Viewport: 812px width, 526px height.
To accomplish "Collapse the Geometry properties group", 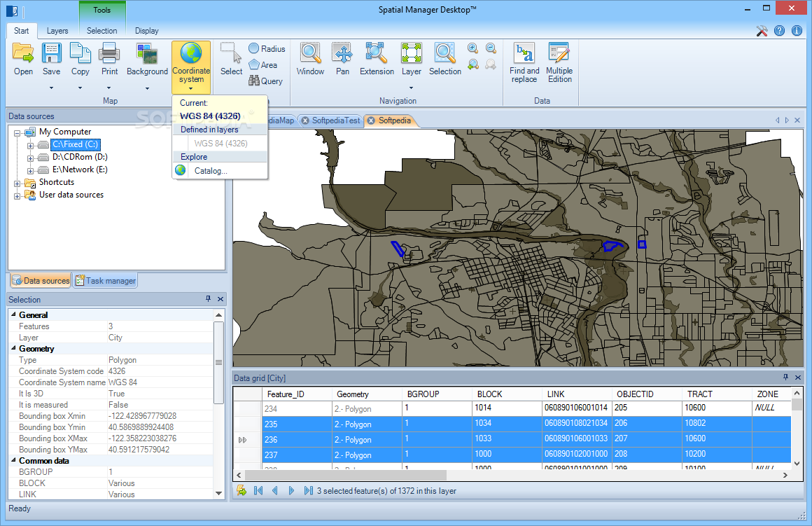I will 13,348.
